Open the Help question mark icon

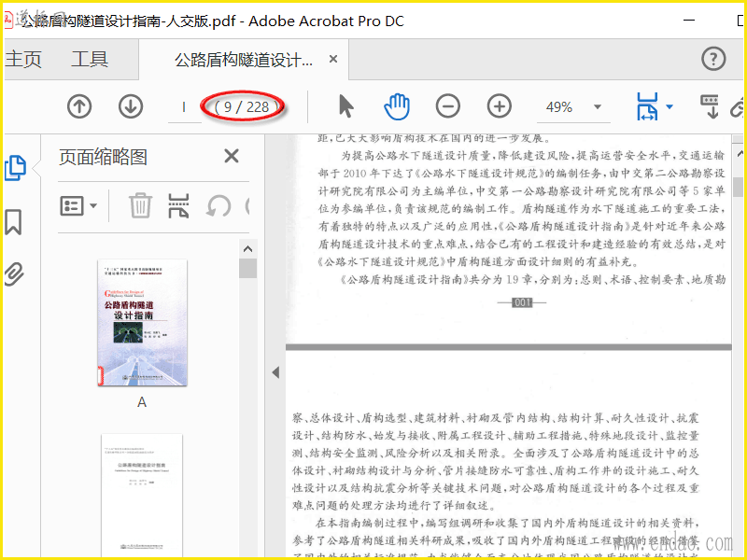(x=713, y=59)
